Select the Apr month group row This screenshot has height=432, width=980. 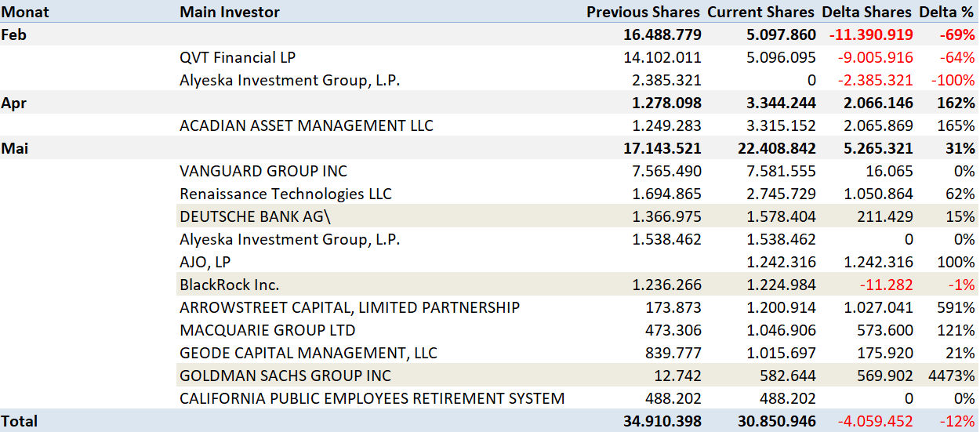pos(16,103)
